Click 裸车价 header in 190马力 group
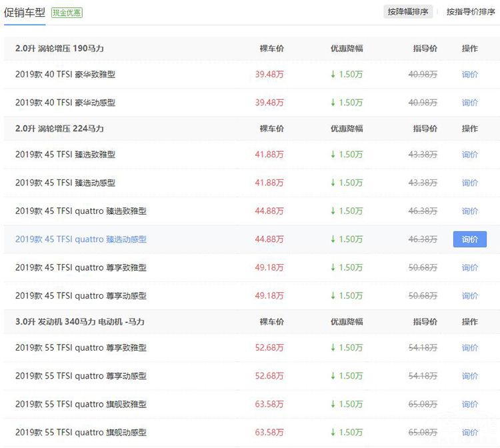This screenshot has width=500, height=448. coord(272,49)
